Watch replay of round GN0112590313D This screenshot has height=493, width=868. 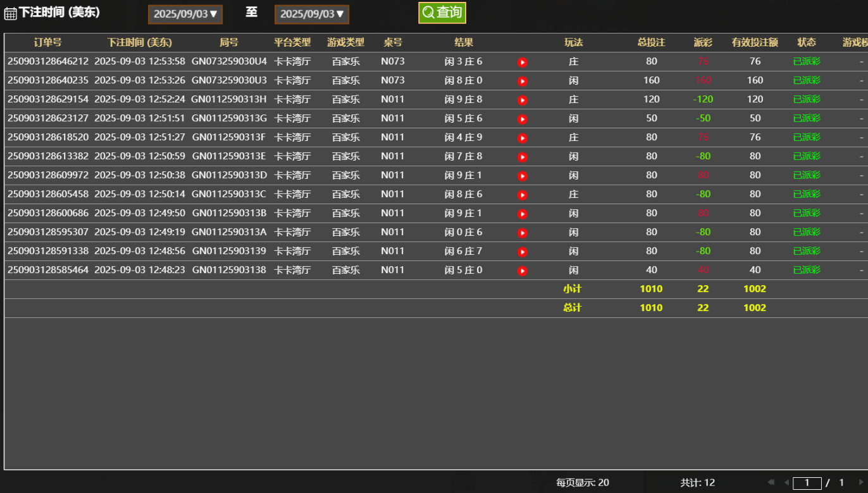(x=522, y=176)
